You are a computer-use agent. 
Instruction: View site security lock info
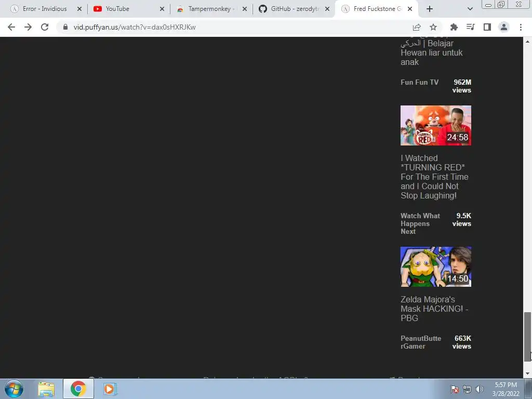pos(65,27)
